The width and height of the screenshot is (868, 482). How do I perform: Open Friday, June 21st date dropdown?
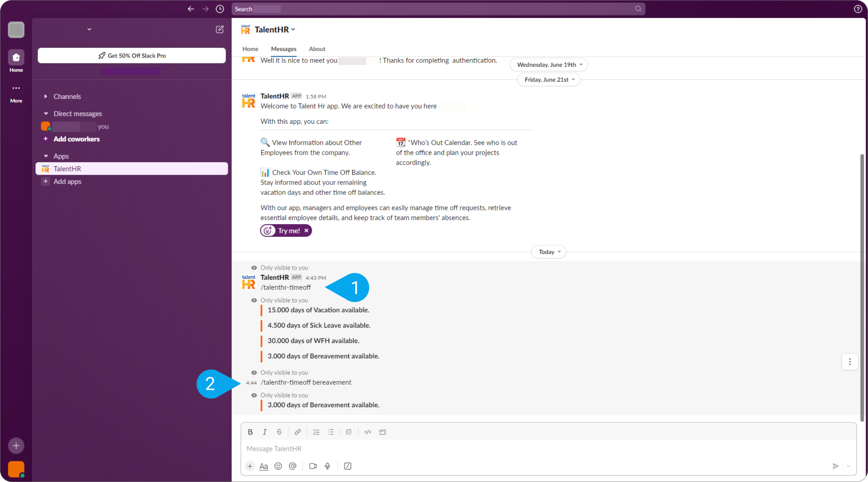pyautogui.click(x=549, y=80)
